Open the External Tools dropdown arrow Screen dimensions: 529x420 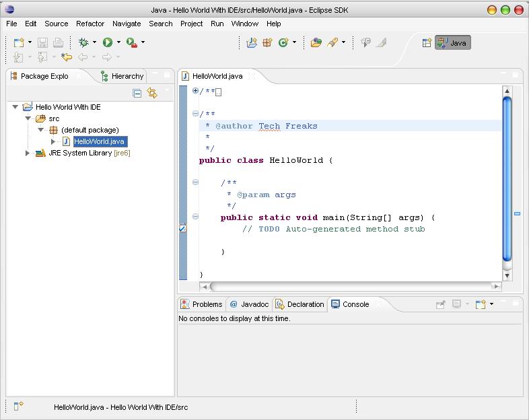pyautogui.click(x=143, y=42)
